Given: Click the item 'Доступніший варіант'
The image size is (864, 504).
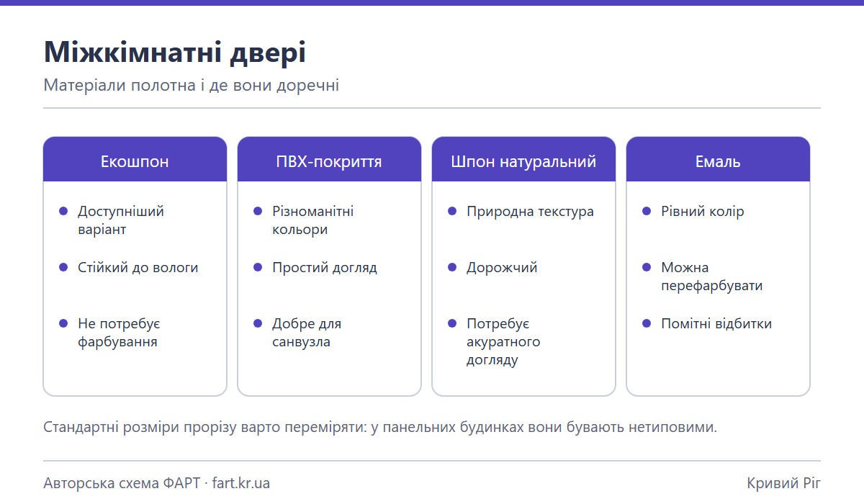Looking at the screenshot, I should tap(121, 220).
